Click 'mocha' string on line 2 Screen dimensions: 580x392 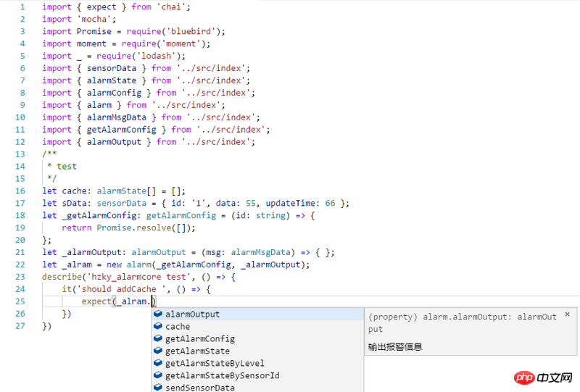tap(94, 19)
